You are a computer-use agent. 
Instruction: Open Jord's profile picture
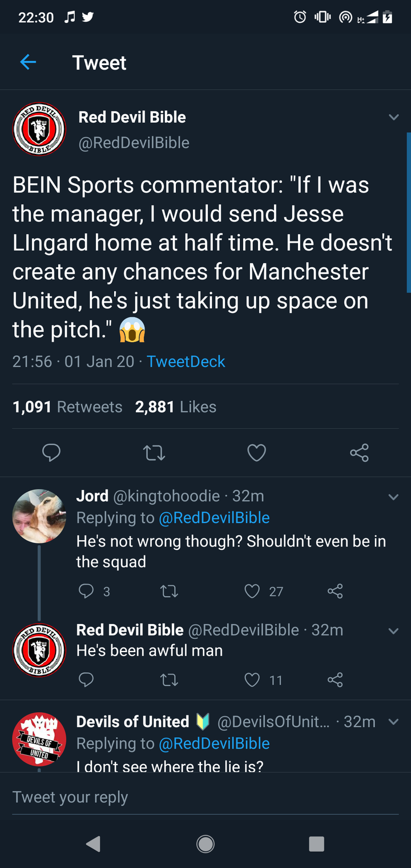39,516
